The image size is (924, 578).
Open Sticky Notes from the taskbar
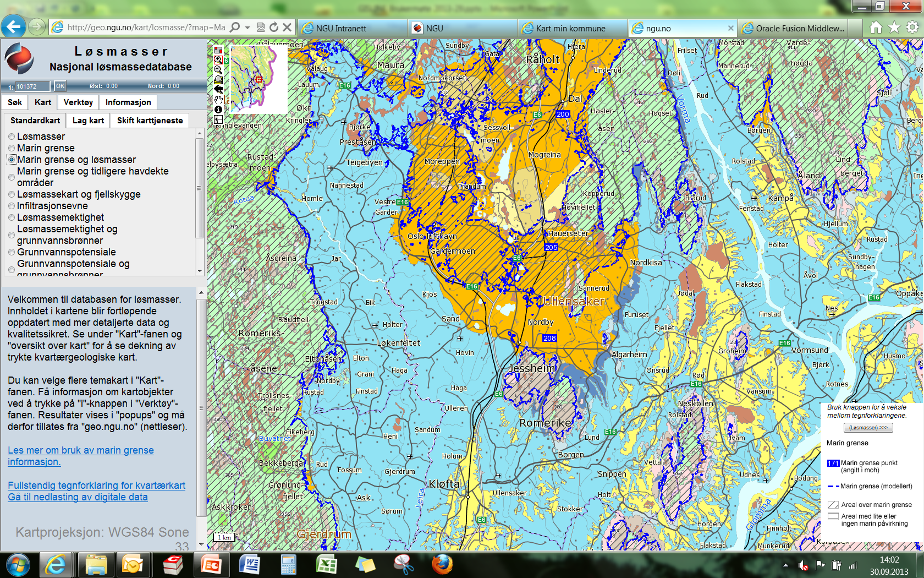(365, 565)
